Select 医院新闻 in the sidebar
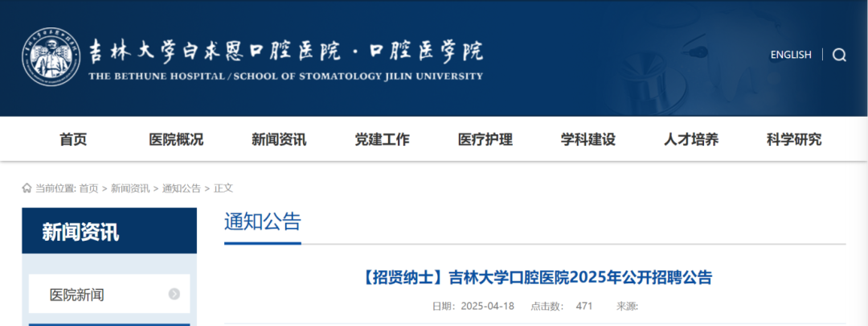This screenshot has width=868, height=326. pos(109,294)
